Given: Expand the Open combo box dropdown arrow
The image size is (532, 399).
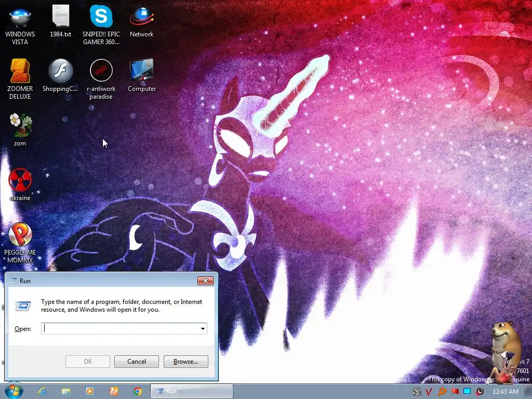Looking at the screenshot, I should (203, 328).
